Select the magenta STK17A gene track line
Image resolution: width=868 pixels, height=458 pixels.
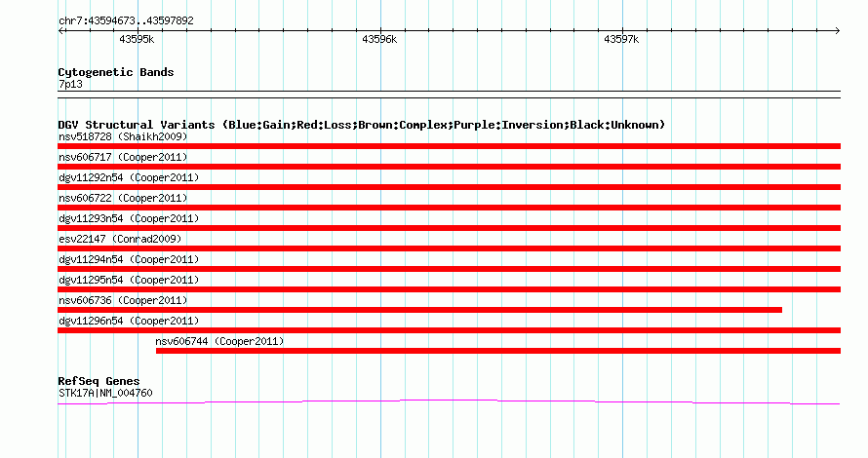tap(449, 402)
